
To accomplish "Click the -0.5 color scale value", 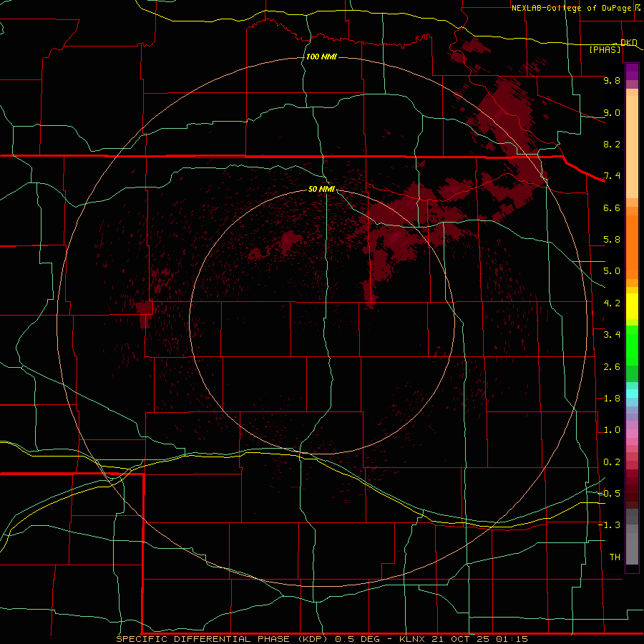I will click(x=610, y=494).
